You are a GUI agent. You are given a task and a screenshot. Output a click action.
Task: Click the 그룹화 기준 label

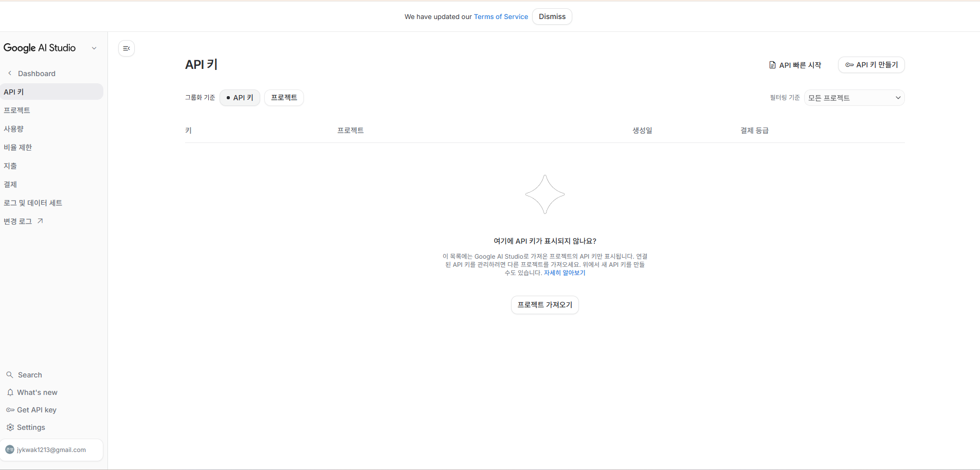[200, 98]
